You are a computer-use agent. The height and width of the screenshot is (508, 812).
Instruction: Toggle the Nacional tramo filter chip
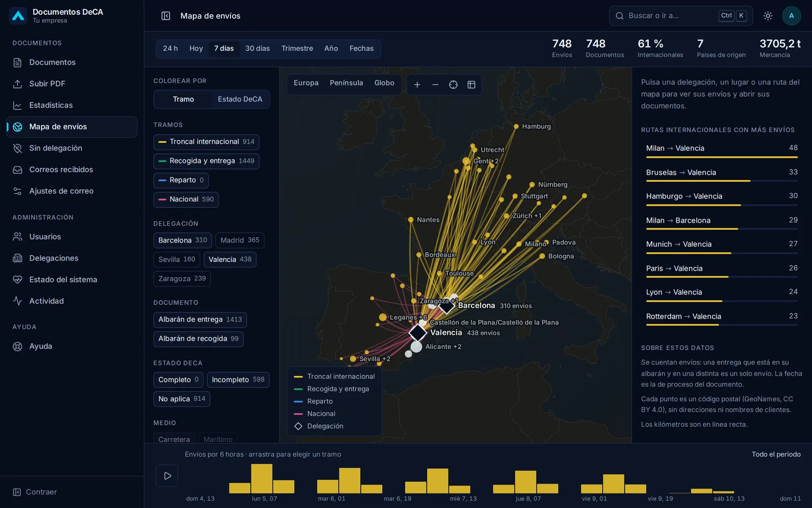point(186,200)
